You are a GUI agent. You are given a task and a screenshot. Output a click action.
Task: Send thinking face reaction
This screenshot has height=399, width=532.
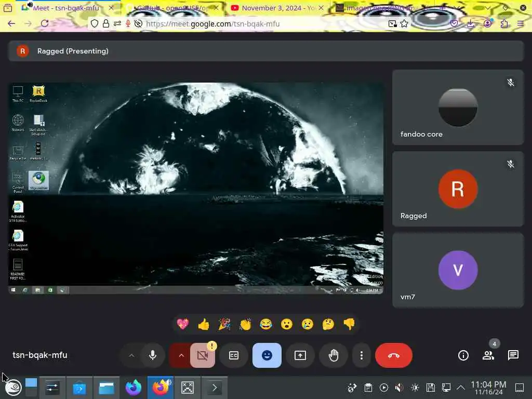(x=328, y=324)
